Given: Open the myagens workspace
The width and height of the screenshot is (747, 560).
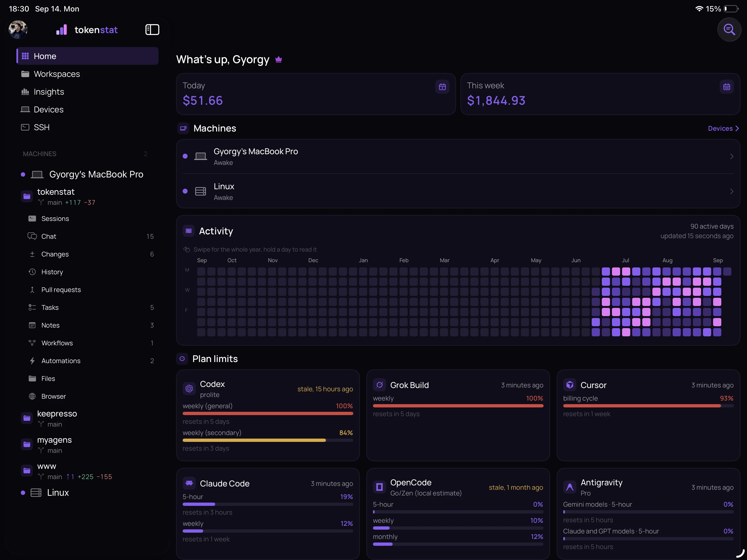Looking at the screenshot, I should 87,445.
